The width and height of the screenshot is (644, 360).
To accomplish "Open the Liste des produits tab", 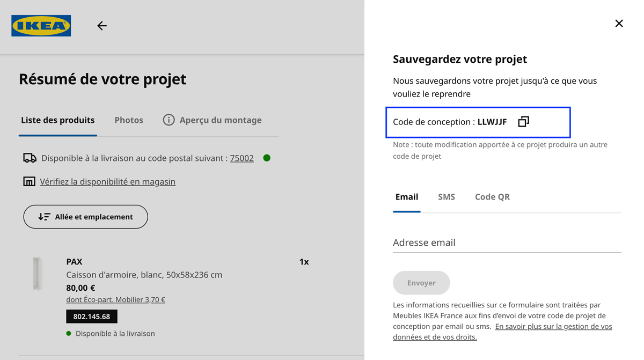I will [x=58, y=120].
